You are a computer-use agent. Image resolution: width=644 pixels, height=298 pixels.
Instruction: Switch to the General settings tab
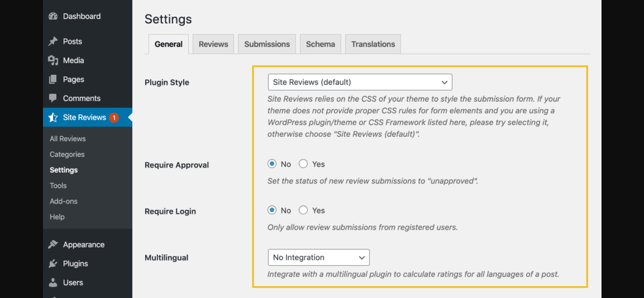tap(169, 44)
